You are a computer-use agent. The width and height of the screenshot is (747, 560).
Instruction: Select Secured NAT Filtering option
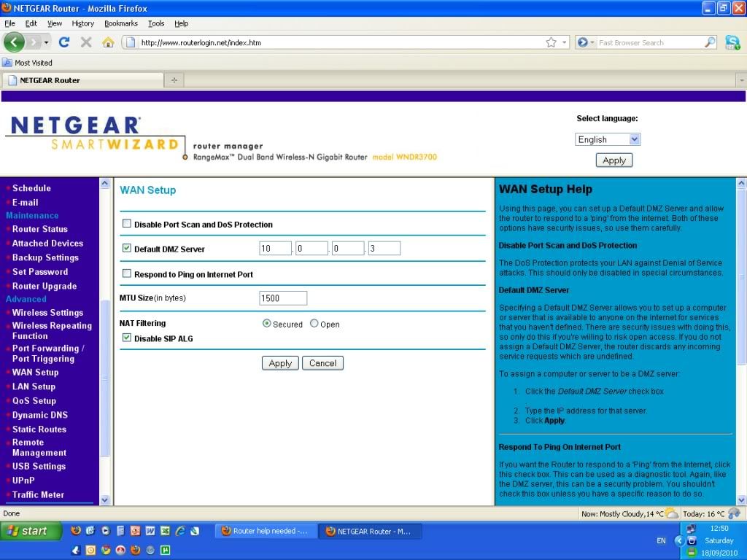(266, 323)
